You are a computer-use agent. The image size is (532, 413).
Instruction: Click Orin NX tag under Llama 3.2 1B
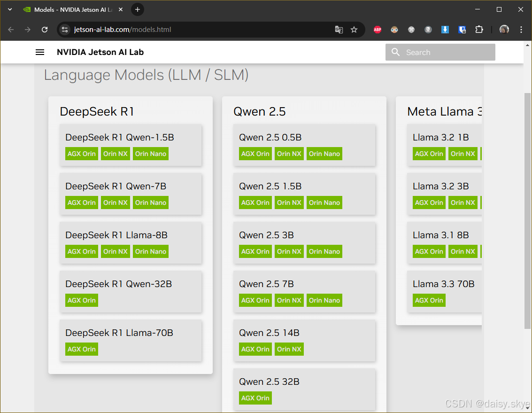click(463, 154)
